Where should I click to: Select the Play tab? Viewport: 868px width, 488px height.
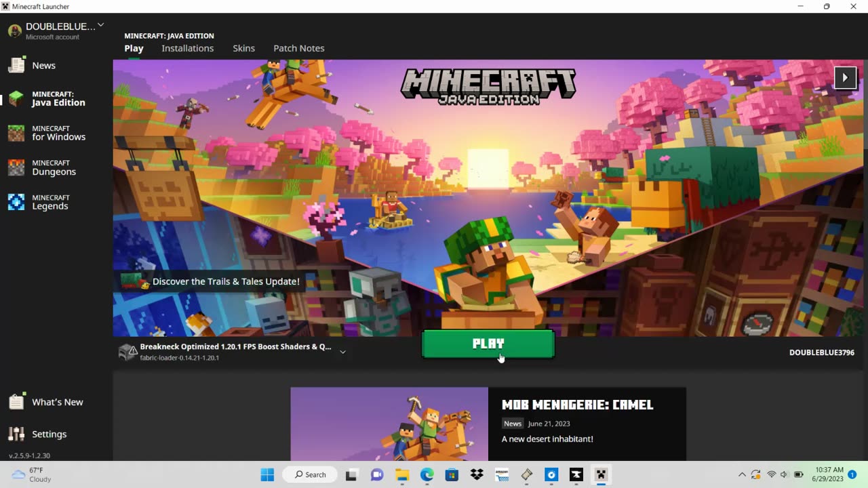tap(134, 48)
